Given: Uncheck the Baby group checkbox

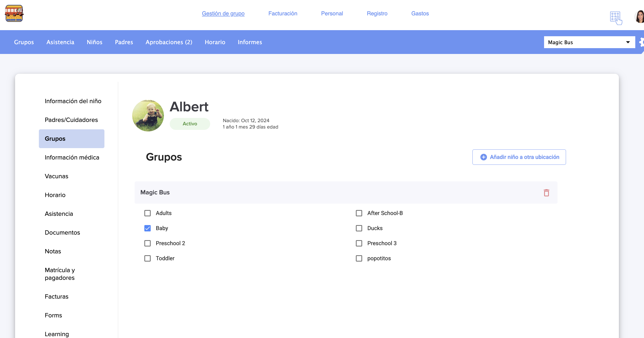Looking at the screenshot, I should tap(148, 228).
